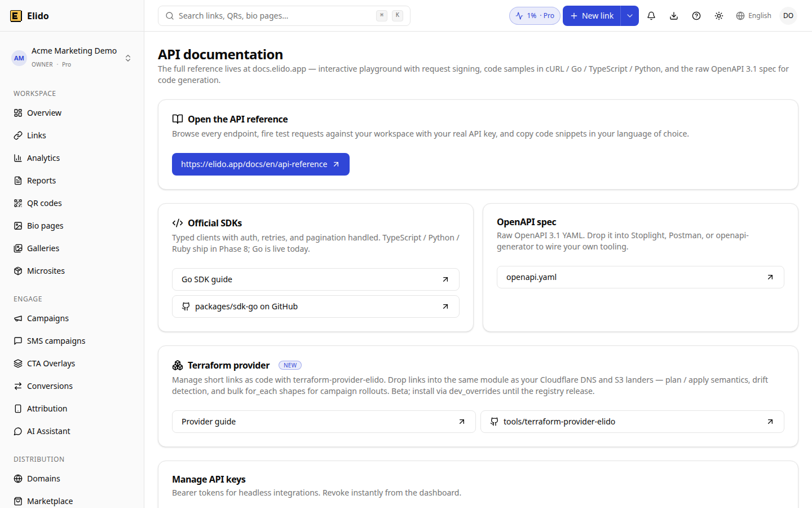Viewport: 812px width, 508px height.
Task: Click the API documentation page title
Action: coord(220,54)
